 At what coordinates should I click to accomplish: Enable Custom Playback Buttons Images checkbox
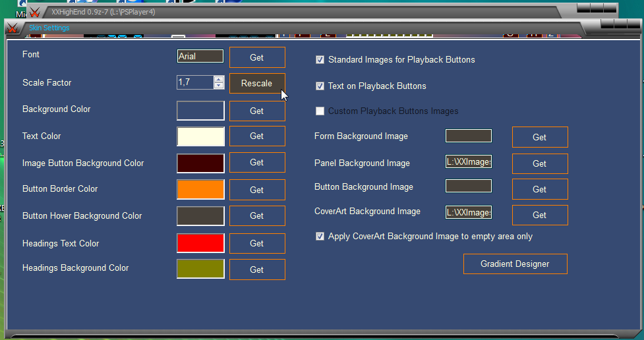point(320,111)
